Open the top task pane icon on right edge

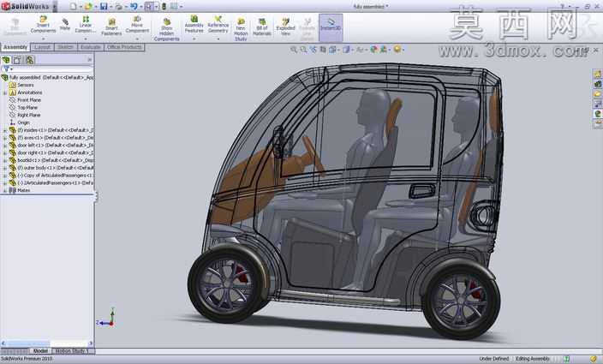tap(597, 74)
